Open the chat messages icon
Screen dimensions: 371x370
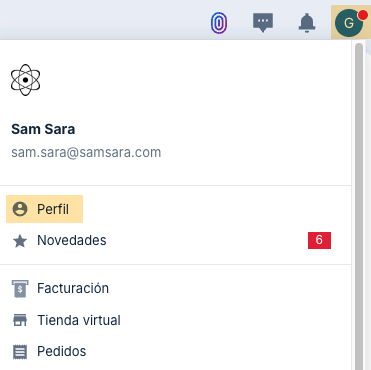[x=263, y=23]
